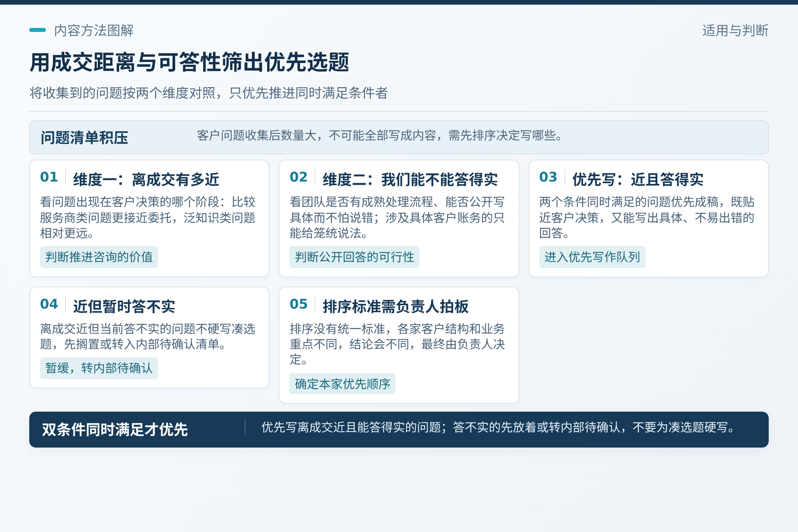The height and width of the screenshot is (532, 798).
Task: Click the number 03 on third card
Action: click(548, 177)
